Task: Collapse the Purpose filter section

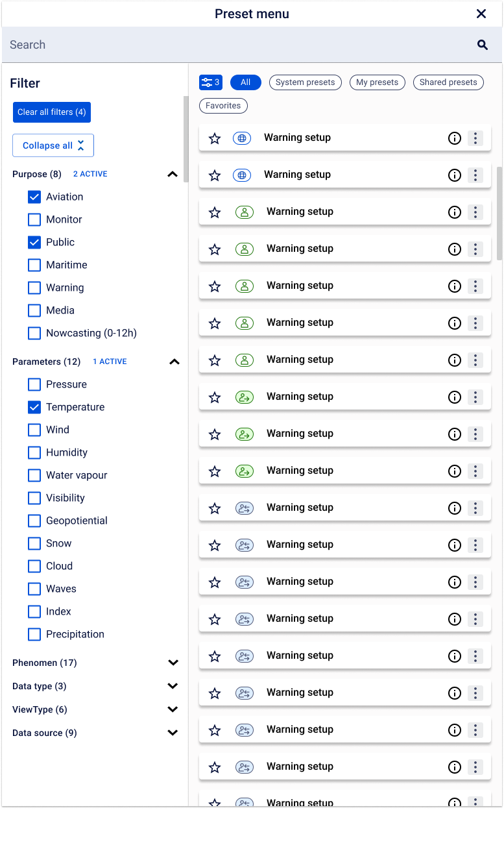Action: (173, 174)
